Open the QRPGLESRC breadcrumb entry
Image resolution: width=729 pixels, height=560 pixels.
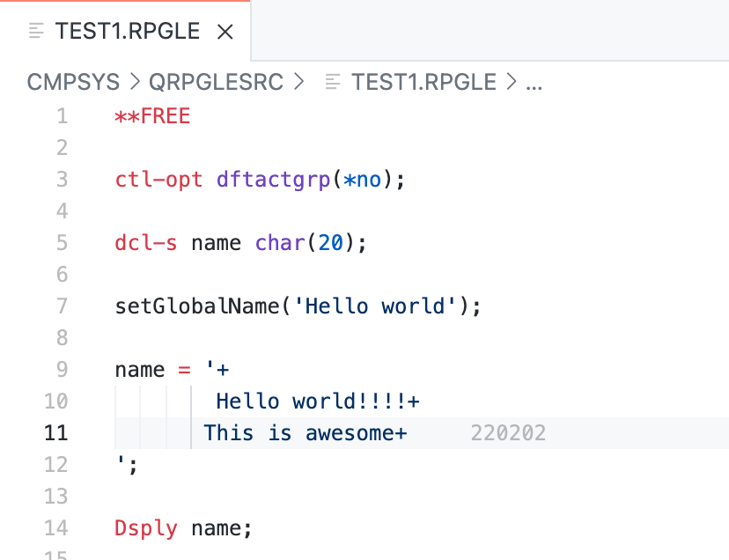click(x=217, y=81)
